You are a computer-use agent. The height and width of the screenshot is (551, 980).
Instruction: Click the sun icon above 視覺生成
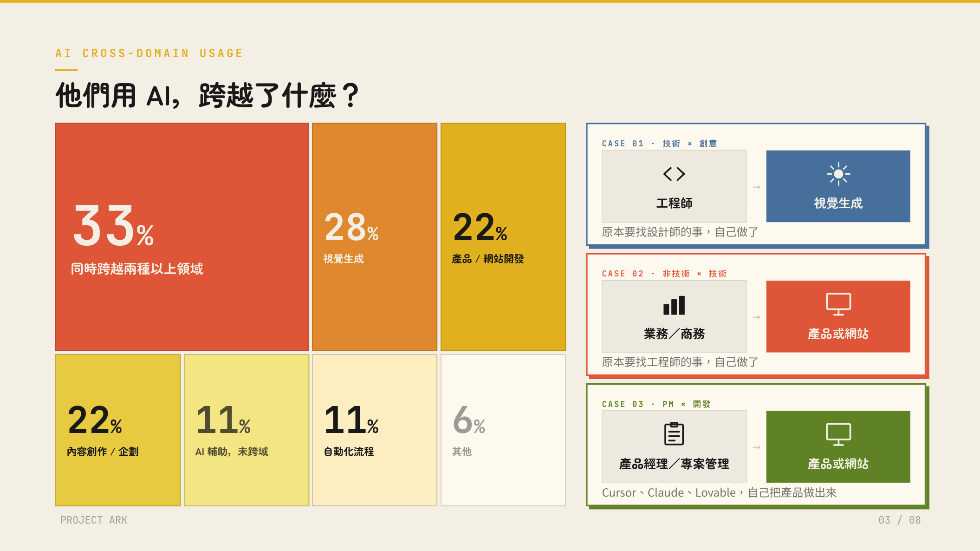[x=838, y=174]
